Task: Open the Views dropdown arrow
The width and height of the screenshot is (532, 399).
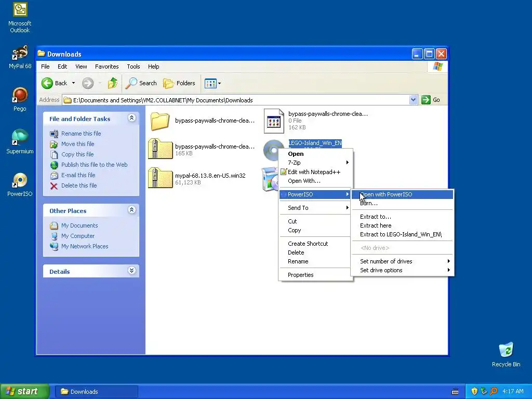Action: click(220, 83)
